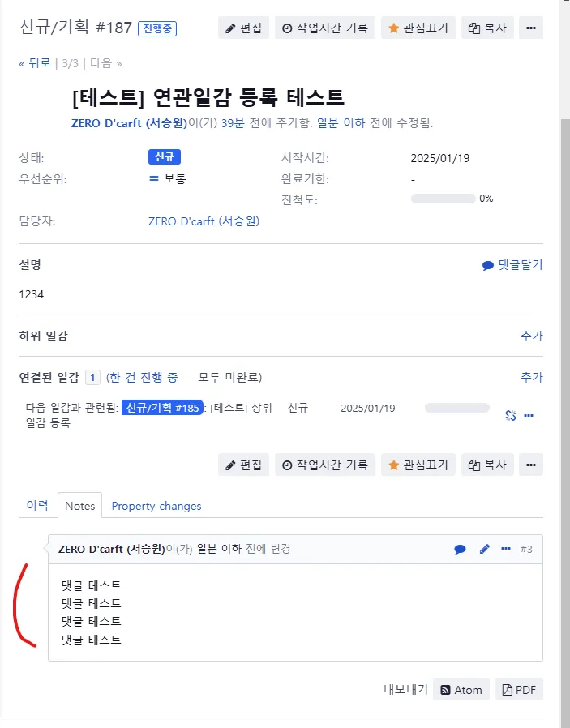
Task: Quote note #3 with comment bubble icon
Action: [460, 549]
